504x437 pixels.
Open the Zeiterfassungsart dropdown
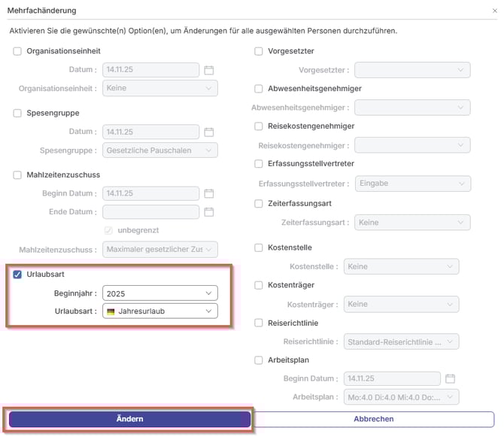(x=412, y=223)
